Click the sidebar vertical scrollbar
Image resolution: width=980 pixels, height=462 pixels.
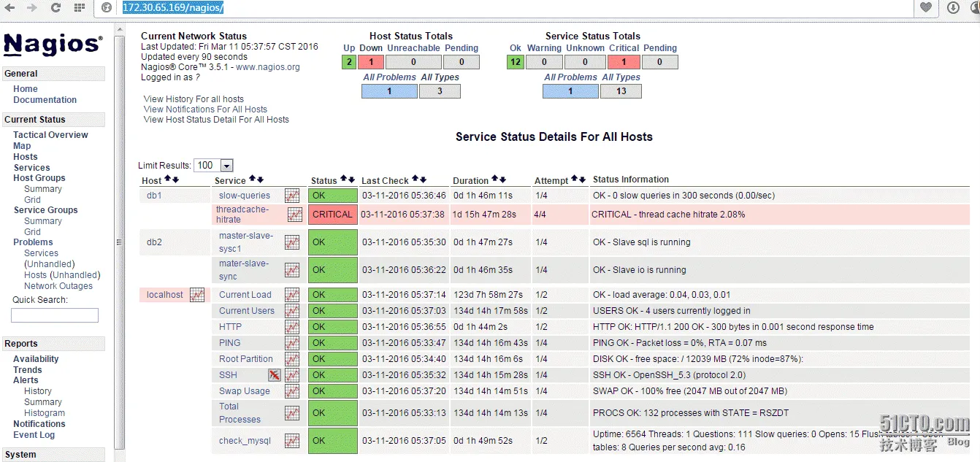[120, 241]
